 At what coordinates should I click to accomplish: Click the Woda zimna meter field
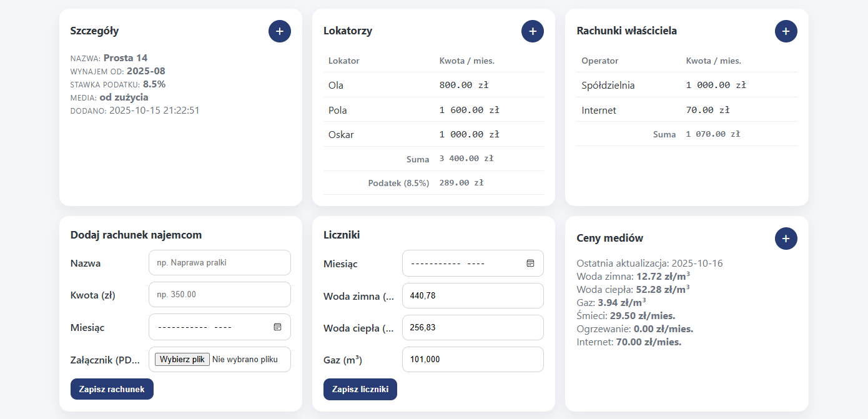click(x=472, y=296)
